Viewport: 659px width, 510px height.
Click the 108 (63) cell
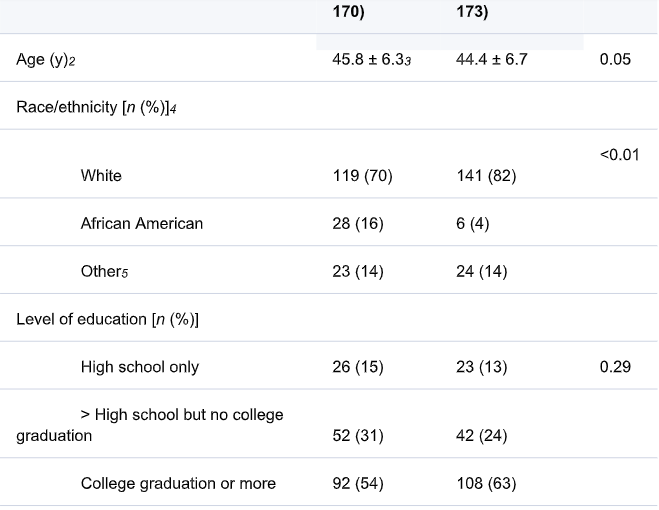click(x=486, y=484)
